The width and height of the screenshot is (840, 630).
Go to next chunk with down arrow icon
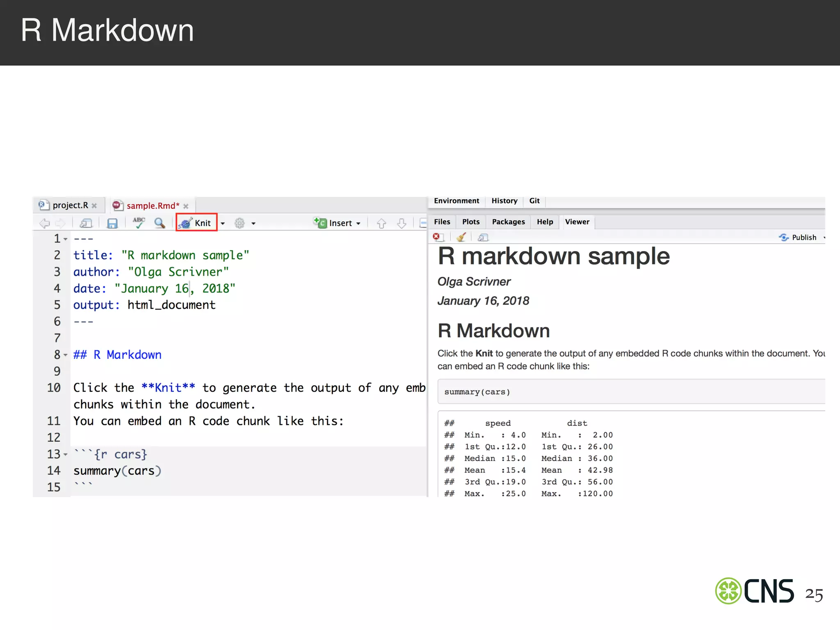402,223
